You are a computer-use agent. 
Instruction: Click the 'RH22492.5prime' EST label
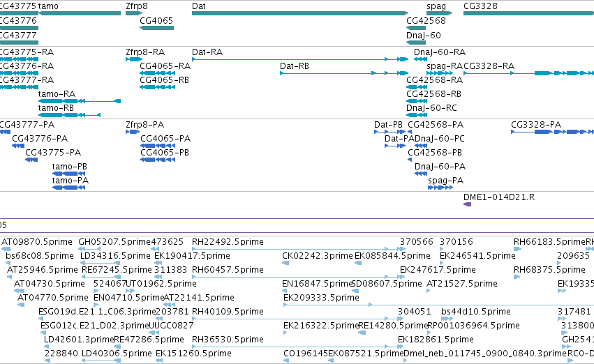(x=228, y=242)
